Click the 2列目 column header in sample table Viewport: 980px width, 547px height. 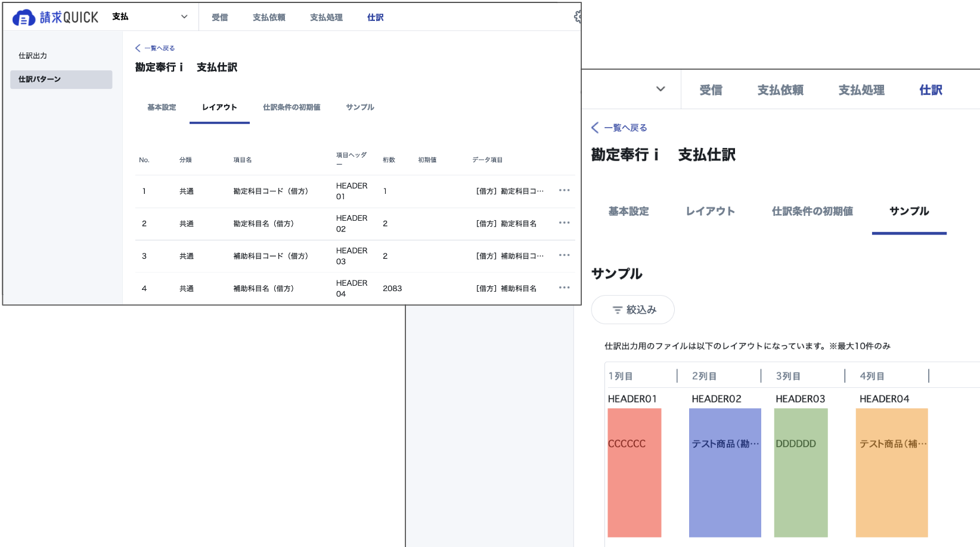(704, 376)
